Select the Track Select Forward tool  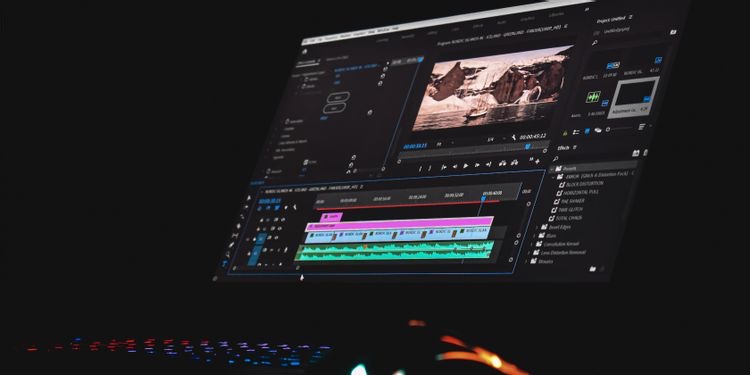[x=246, y=207]
